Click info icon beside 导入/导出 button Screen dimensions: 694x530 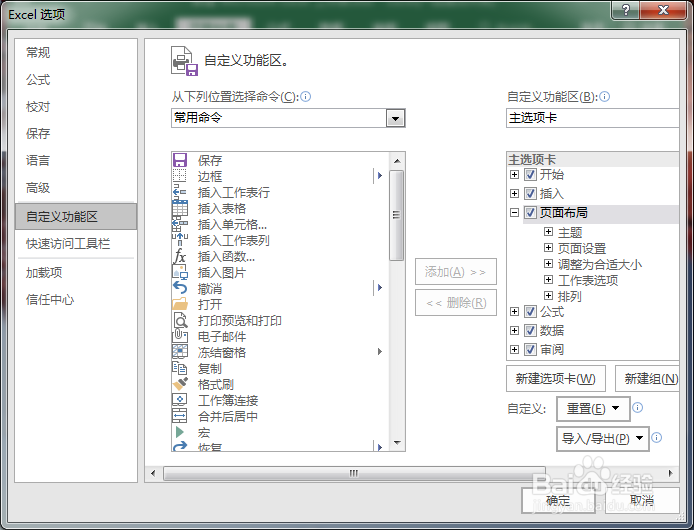pyautogui.click(x=657, y=437)
